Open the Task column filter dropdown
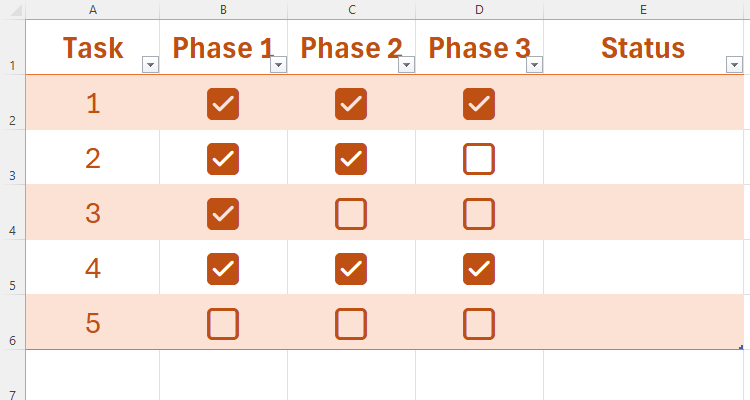Image resolution: width=750 pixels, height=400 pixels. coord(150,65)
